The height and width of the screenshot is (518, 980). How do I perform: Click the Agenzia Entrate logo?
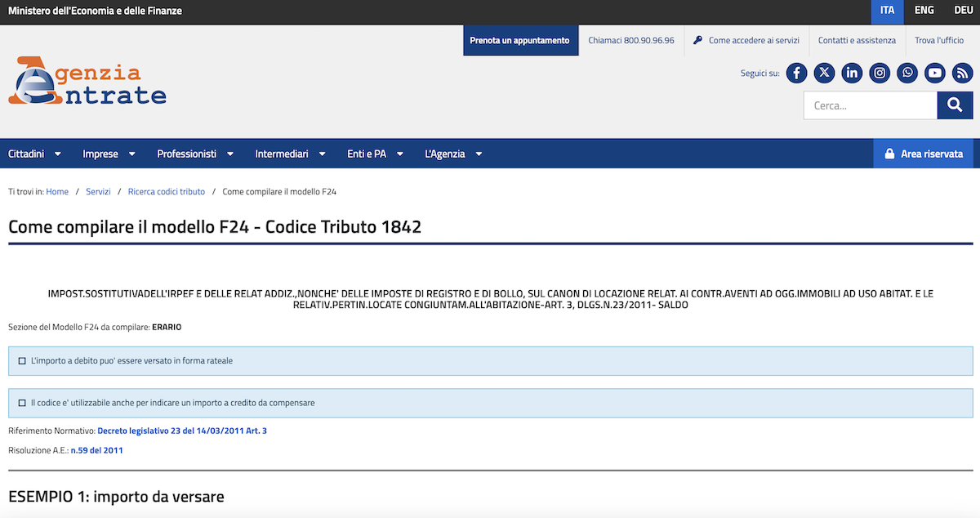(87, 82)
